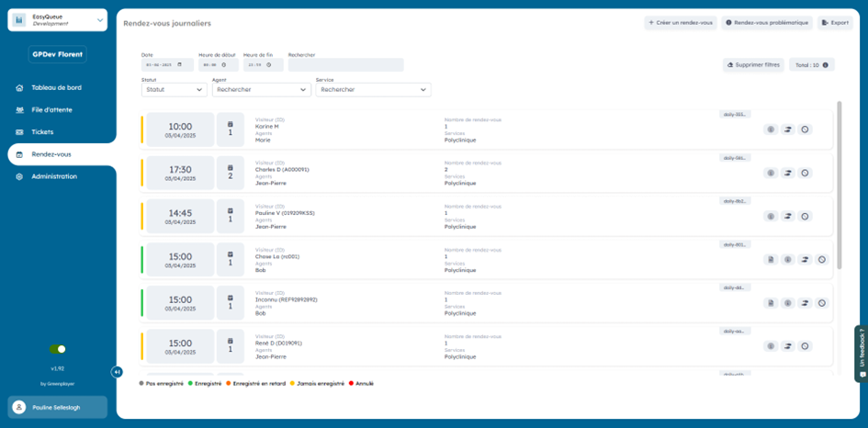The height and width of the screenshot is (428, 868).
Task: Expand the Agent search dropdown
Action: coord(261,90)
